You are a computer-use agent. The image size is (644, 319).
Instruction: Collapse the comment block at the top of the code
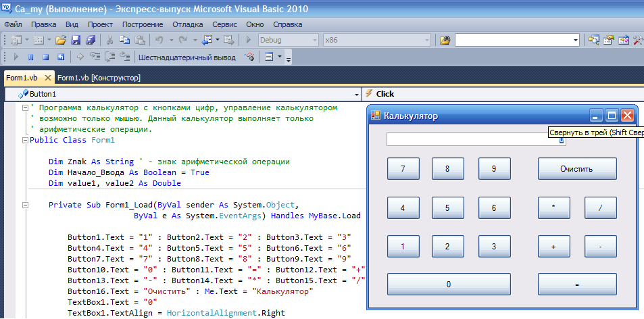point(25,108)
